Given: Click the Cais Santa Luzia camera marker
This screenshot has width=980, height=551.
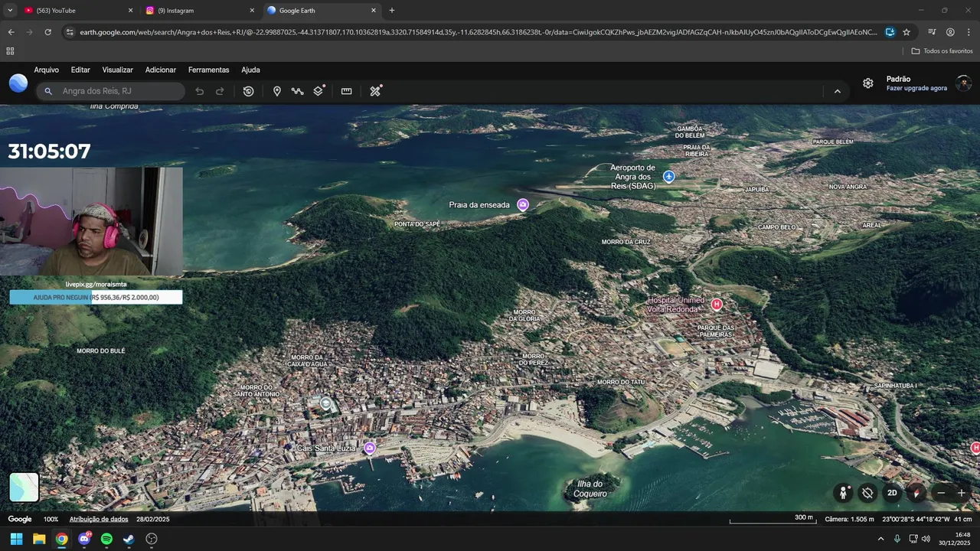Looking at the screenshot, I should 370,448.
